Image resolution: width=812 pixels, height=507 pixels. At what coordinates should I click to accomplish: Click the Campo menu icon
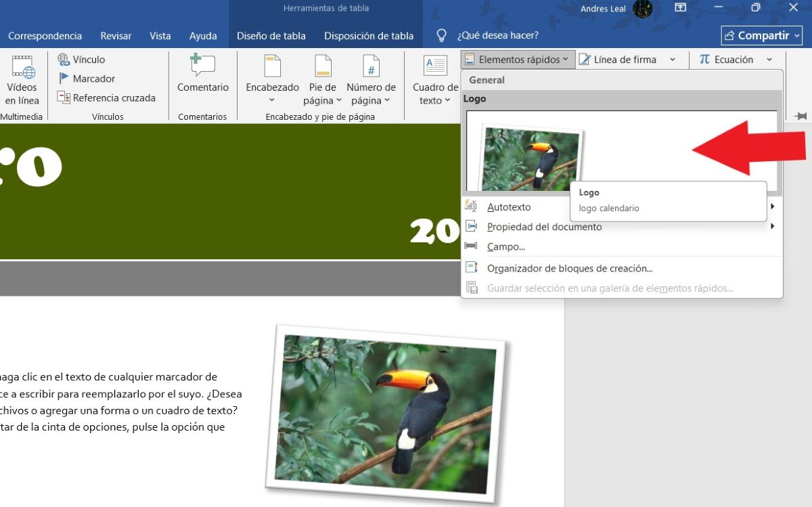(x=471, y=246)
